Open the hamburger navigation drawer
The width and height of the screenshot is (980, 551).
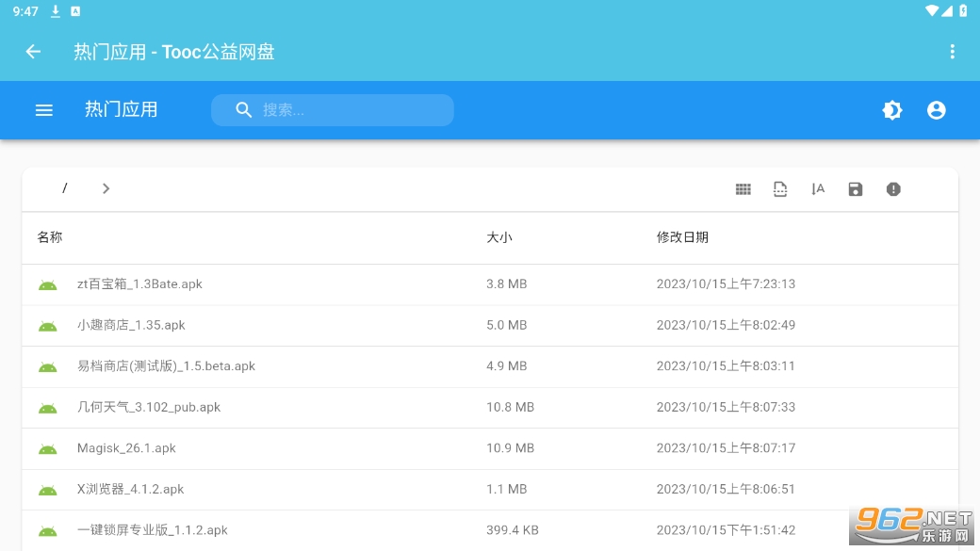[x=43, y=110]
